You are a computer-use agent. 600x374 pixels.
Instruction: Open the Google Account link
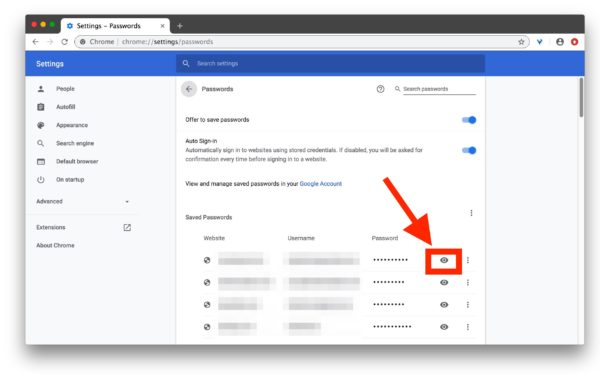pos(321,184)
